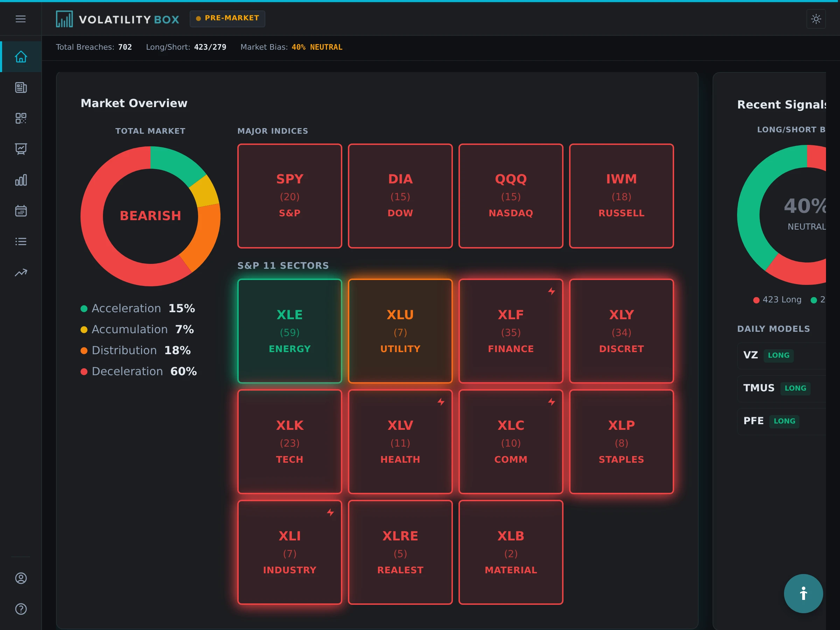Viewport: 840px width, 630px height.
Task: Open the calendar sidebar icon
Action: [x=21, y=211]
